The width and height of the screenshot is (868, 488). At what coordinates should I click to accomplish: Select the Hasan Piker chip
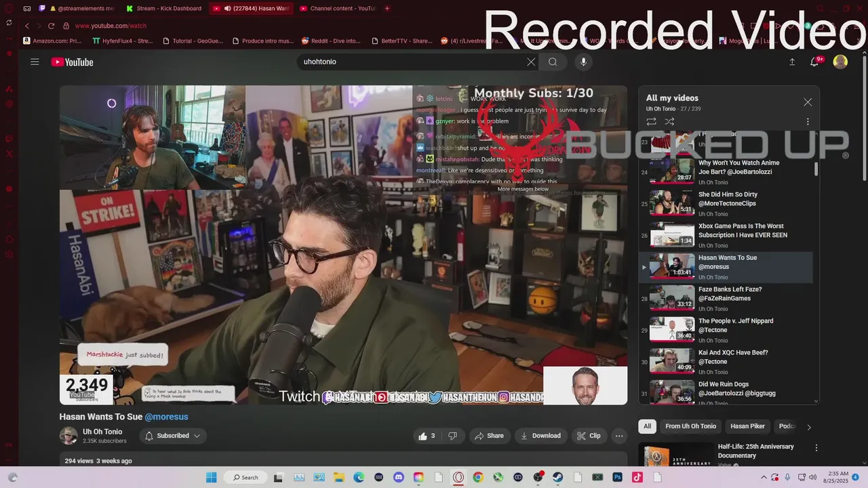(747, 426)
